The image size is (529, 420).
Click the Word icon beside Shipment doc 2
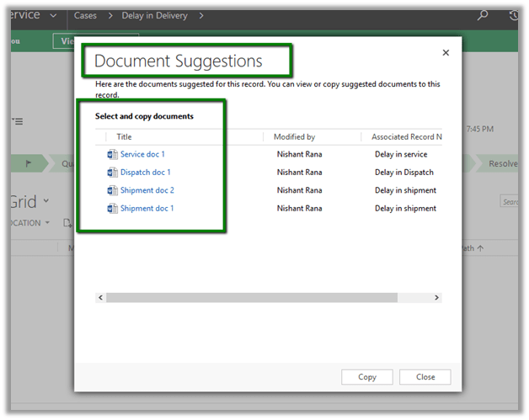pos(113,190)
